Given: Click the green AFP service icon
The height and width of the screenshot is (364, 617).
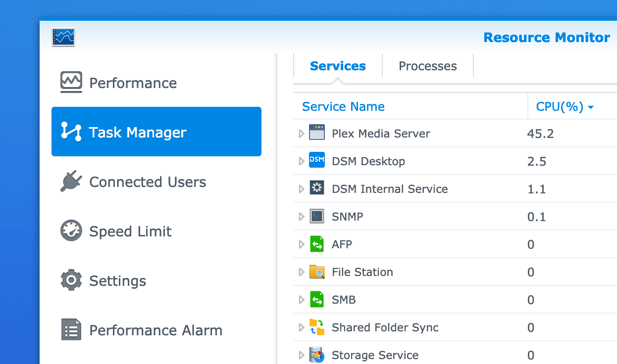Looking at the screenshot, I should (x=317, y=244).
